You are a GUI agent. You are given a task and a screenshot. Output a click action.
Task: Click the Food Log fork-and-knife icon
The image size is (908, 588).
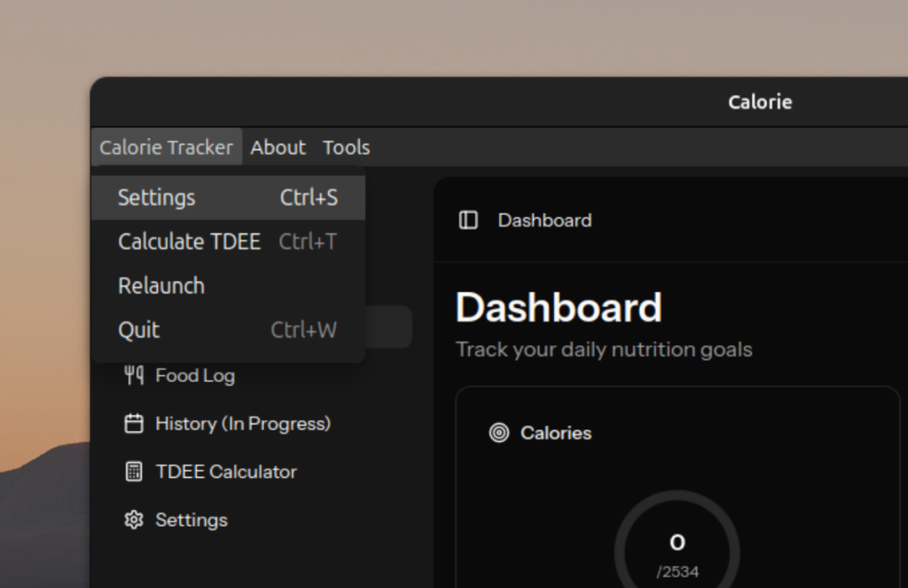click(134, 375)
